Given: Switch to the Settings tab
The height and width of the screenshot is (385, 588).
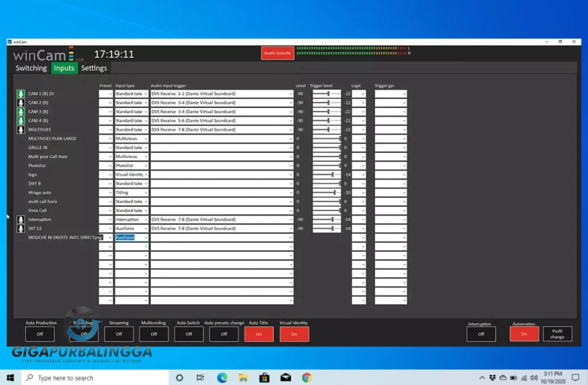Looking at the screenshot, I should click(x=94, y=68).
